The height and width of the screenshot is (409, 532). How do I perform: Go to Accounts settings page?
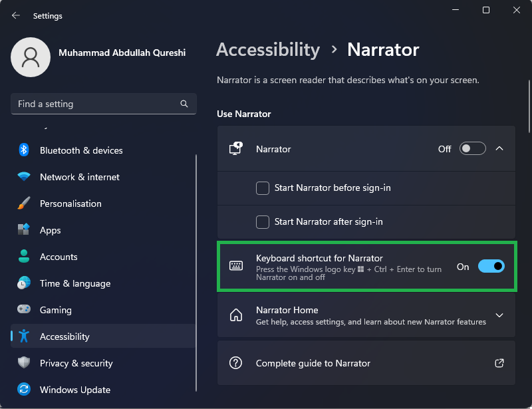(59, 257)
